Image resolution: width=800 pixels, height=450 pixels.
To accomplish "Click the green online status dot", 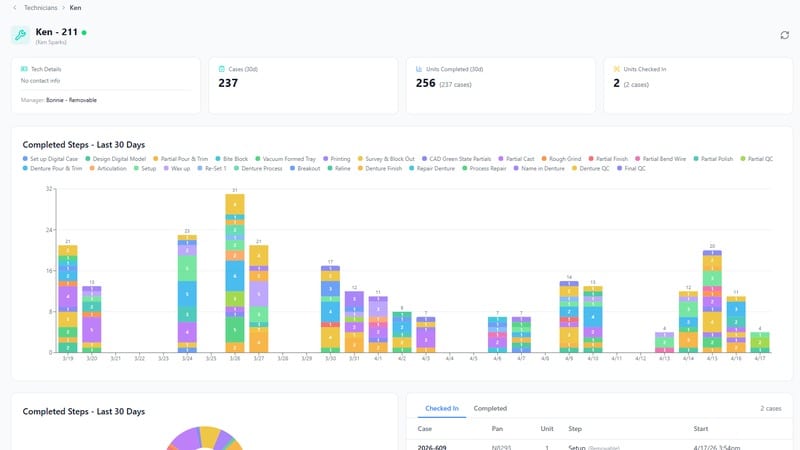I will click(84, 32).
